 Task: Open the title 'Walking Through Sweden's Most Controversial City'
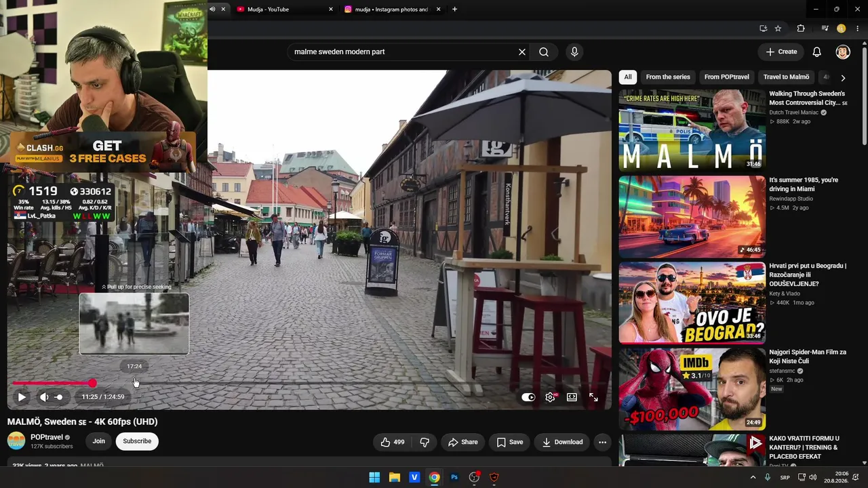[808, 98]
